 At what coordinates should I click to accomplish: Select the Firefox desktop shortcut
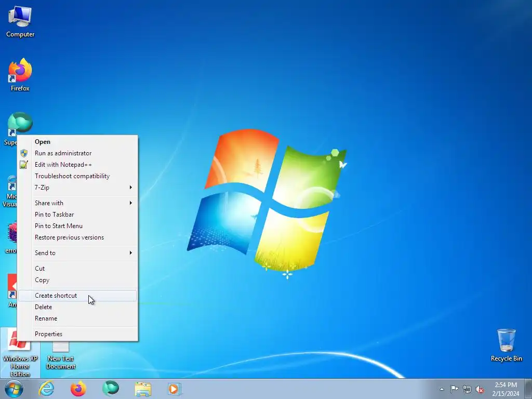tap(20, 75)
